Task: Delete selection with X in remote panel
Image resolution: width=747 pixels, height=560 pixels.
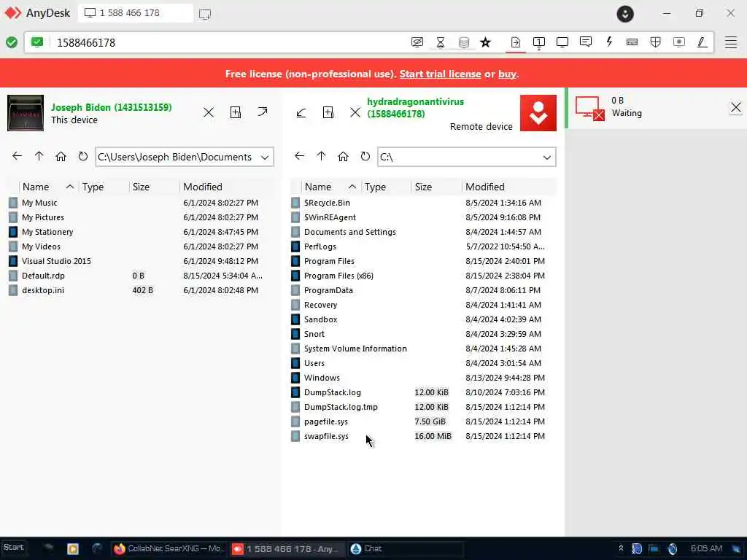Action: pos(355,112)
